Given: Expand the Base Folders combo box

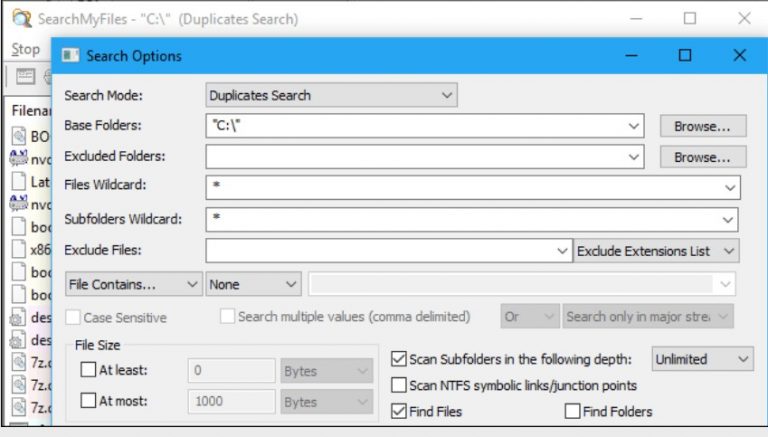Looking at the screenshot, I should pyautogui.click(x=633, y=126).
